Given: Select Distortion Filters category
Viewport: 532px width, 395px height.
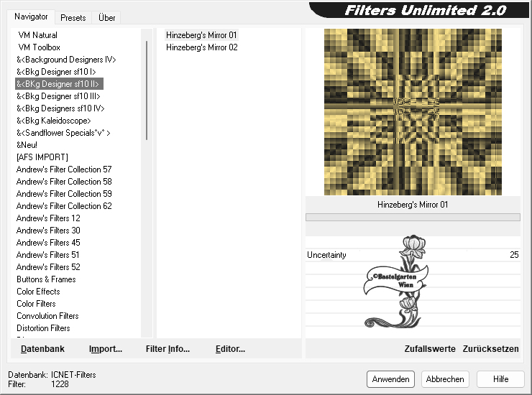Looking at the screenshot, I should [43, 328].
